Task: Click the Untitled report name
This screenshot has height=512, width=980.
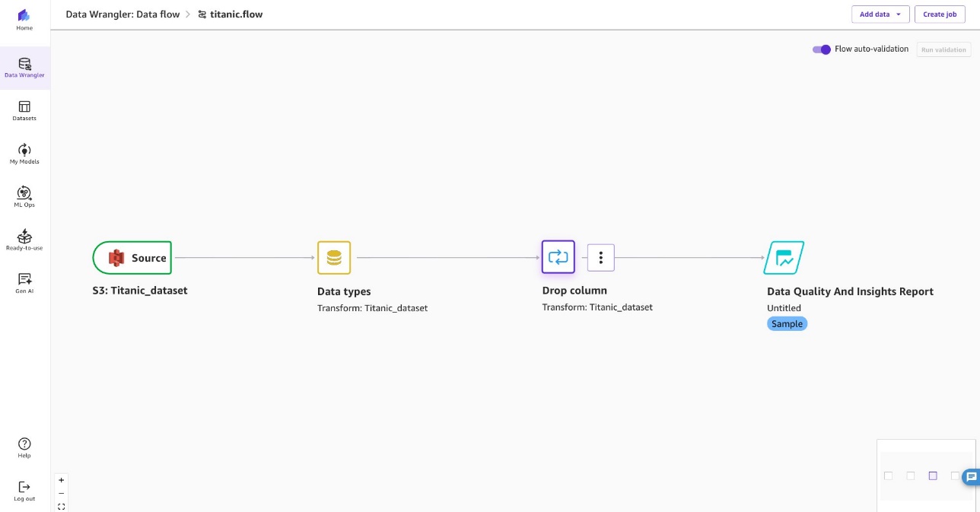Action: coord(784,308)
